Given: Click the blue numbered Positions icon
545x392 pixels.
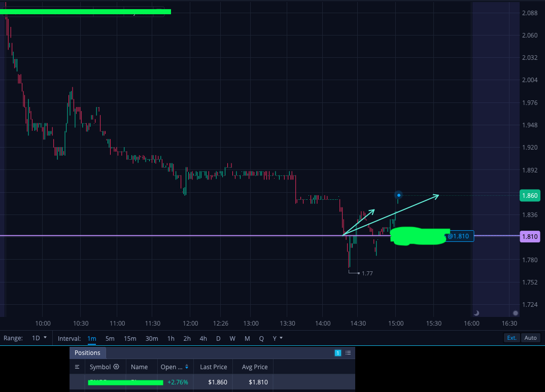Looking at the screenshot, I should [x=337, y=353].
